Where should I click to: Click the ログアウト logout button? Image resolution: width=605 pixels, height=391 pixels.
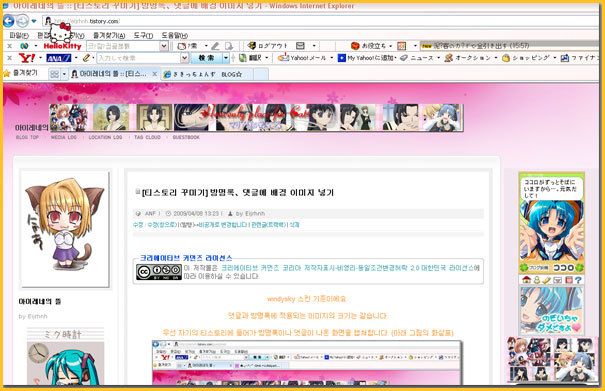pyautogui.click(x=268, y=46)
